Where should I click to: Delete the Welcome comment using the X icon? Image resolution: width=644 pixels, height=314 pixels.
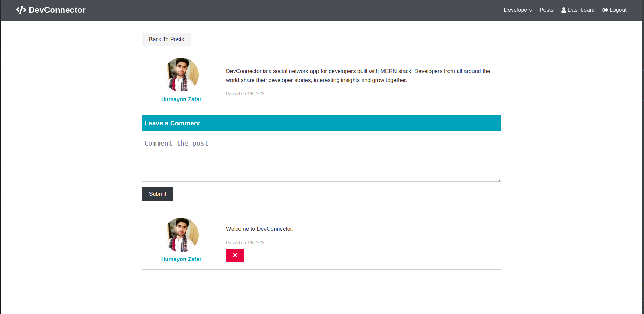pos(235,255)
